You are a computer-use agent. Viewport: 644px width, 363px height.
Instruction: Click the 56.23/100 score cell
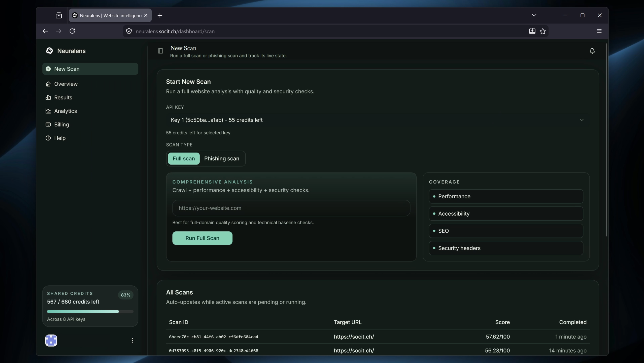point(497,351)
